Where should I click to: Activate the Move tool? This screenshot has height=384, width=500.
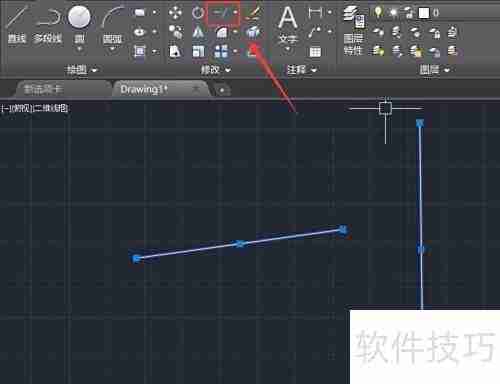pos(175,13)
